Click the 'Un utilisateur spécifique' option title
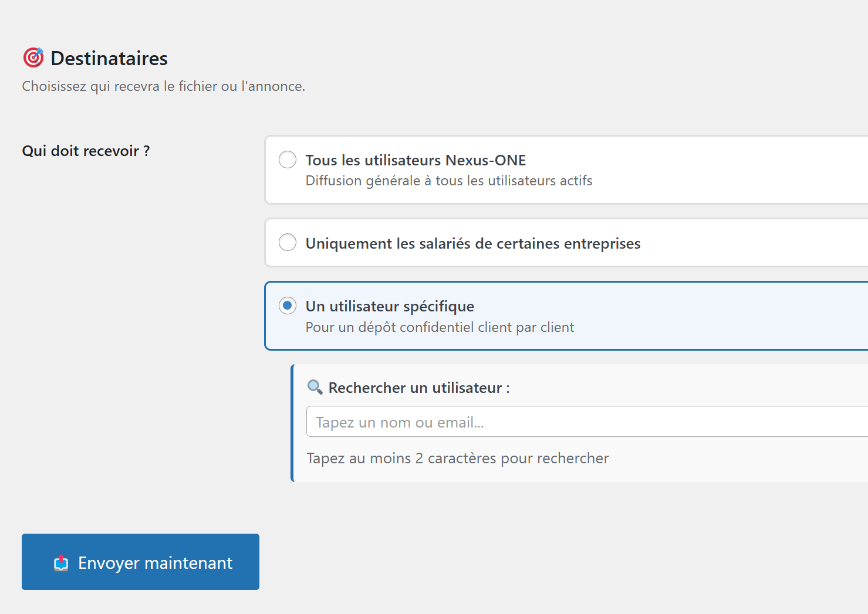The image size is (868, 614). (x=390, y=306)
